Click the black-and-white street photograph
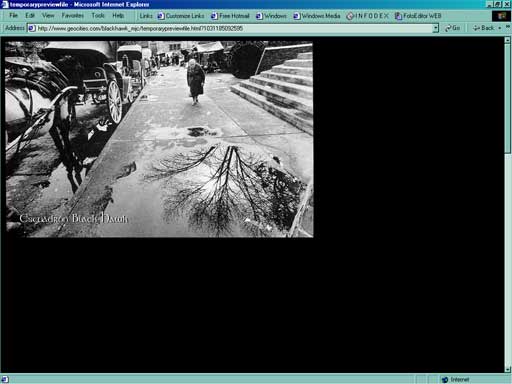 [159, 139]
